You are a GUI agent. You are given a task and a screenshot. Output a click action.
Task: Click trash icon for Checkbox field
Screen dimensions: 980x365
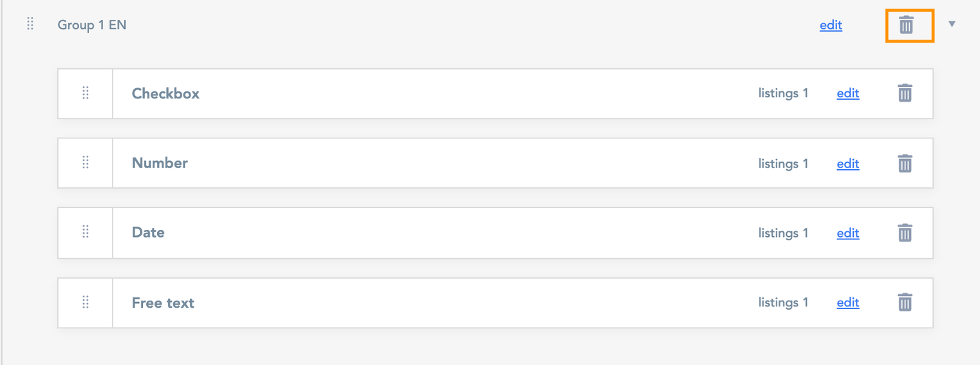(905, 93)
